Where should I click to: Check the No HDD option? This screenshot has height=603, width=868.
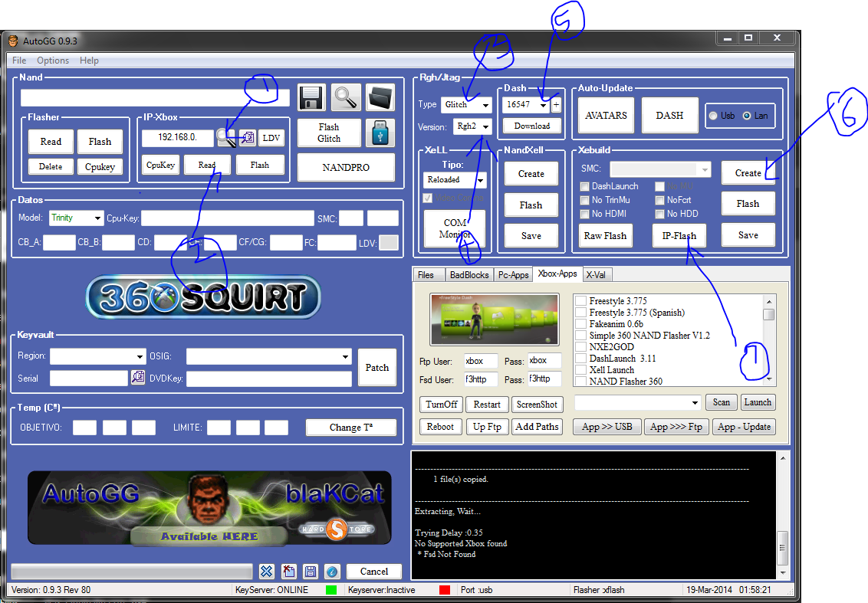click(660, 214)
